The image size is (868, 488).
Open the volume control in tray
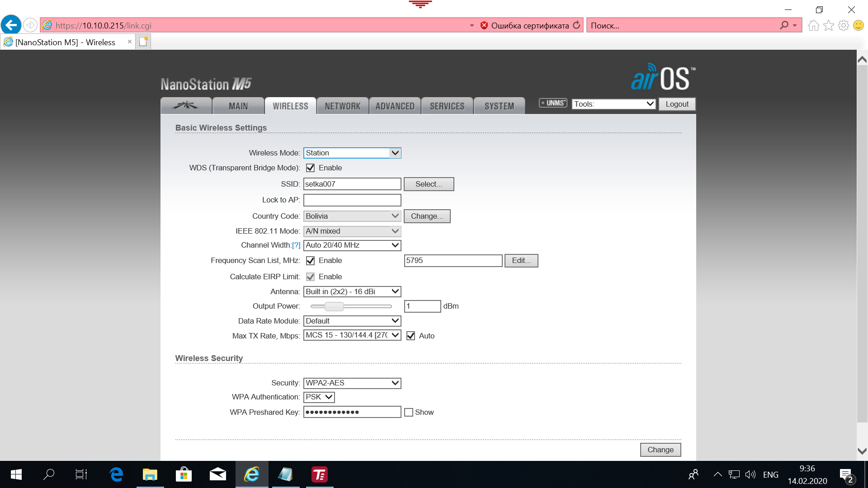(750, 474)
